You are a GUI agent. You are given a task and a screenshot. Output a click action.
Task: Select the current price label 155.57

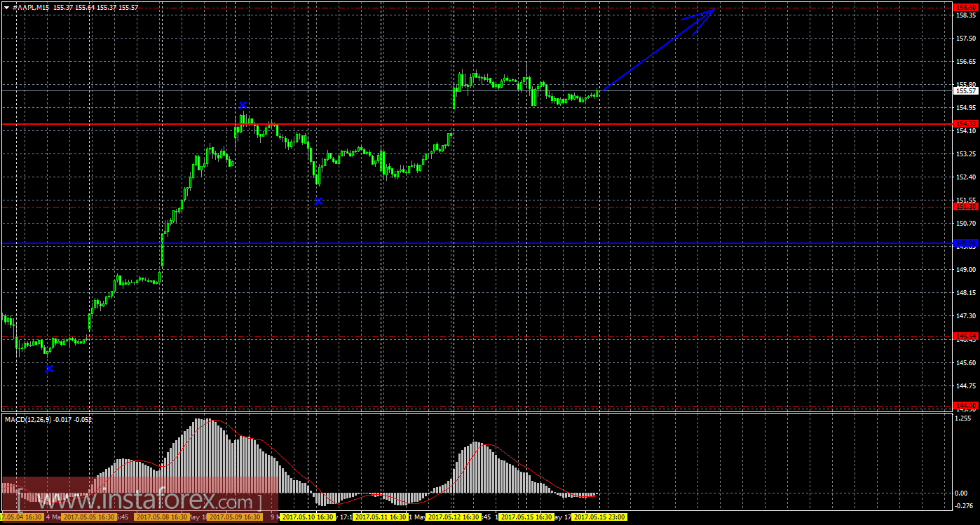(x=965, y=90)
